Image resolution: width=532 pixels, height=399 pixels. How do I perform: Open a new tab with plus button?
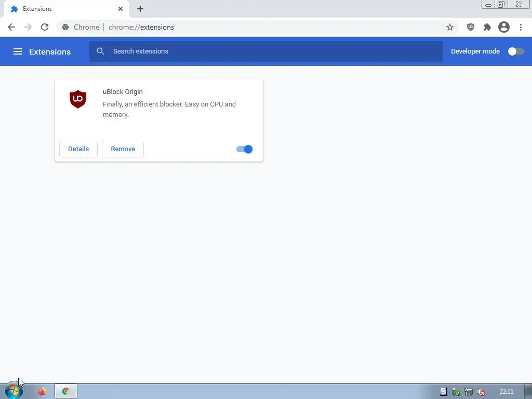140,9
